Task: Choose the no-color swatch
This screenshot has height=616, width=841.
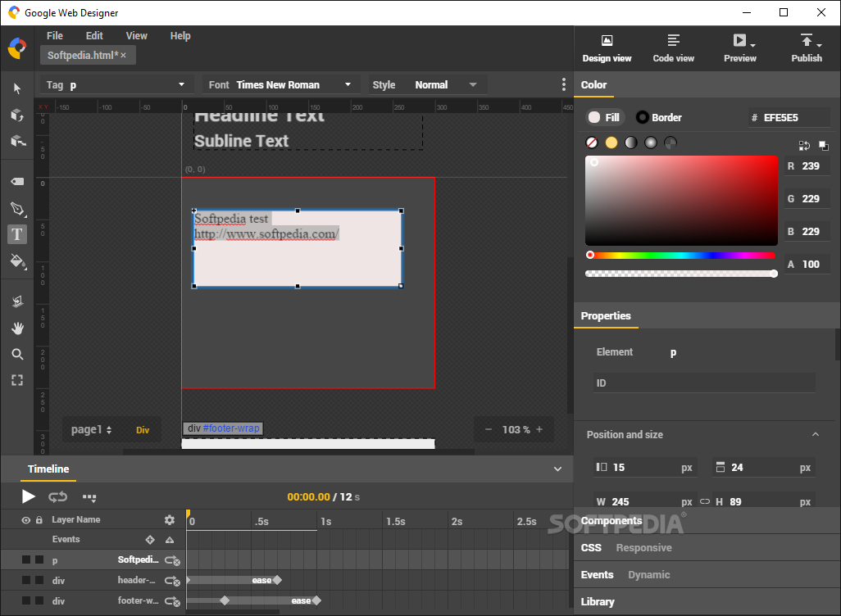Action: (x=592, y=143)
